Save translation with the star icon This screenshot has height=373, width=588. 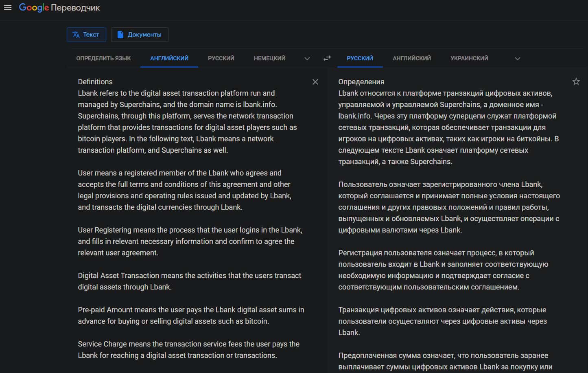coord(576,81)
